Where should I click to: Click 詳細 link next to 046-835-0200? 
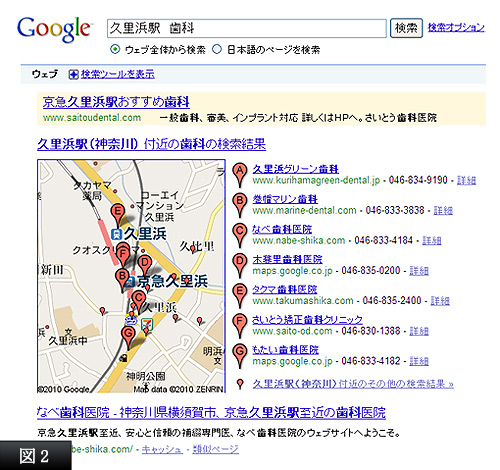419,271
